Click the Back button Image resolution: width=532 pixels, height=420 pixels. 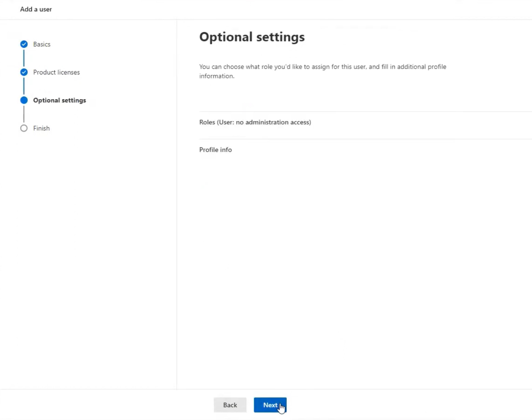point(230,405)
